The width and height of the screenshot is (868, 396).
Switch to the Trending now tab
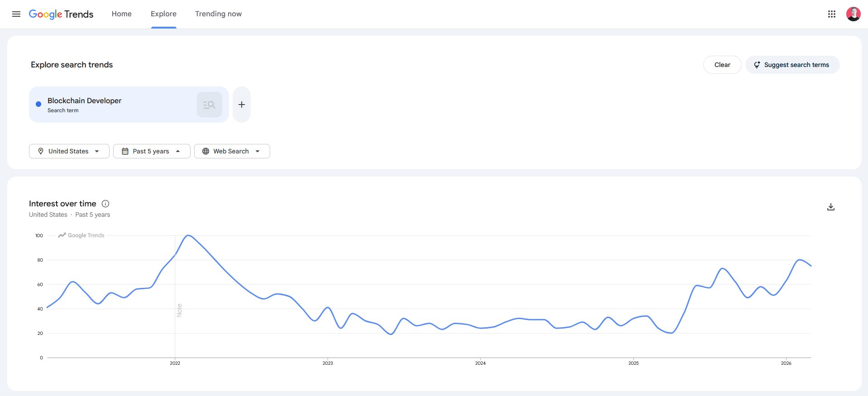[219, 14]
